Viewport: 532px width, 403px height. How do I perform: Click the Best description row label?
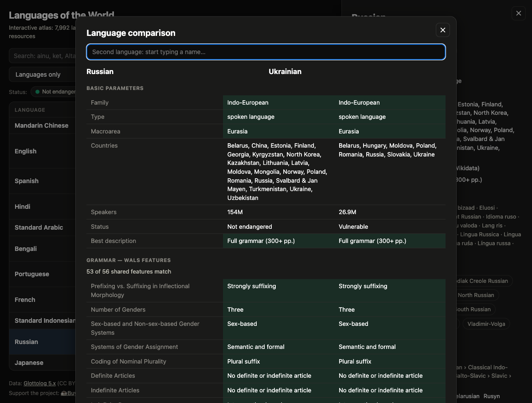point(113,241)
